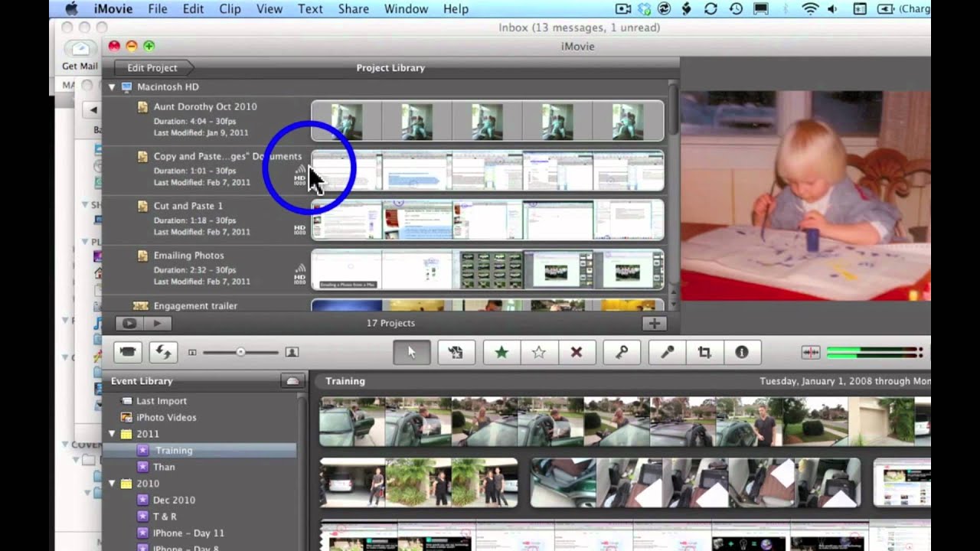
Task: Swap Events and Projects areas button
Action: pyautogui.click(x=163, y=352)
